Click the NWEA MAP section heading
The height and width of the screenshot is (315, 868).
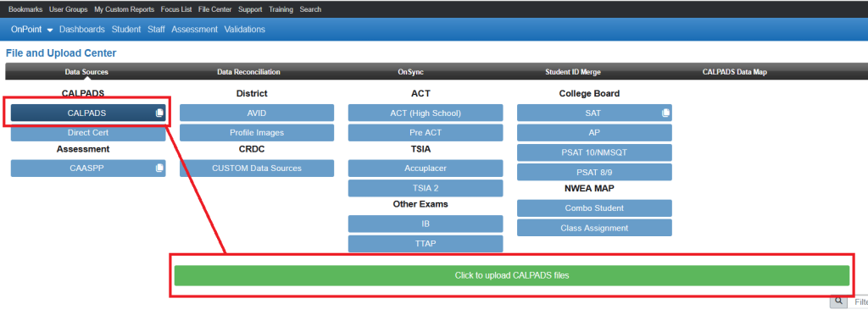590,189
